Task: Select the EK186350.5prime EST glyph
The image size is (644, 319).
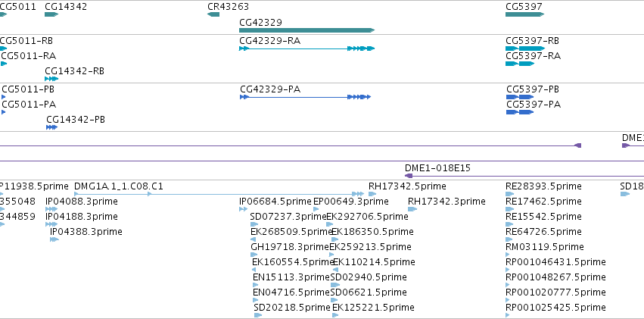Action: pyautogui.click(x=334, y=239)
